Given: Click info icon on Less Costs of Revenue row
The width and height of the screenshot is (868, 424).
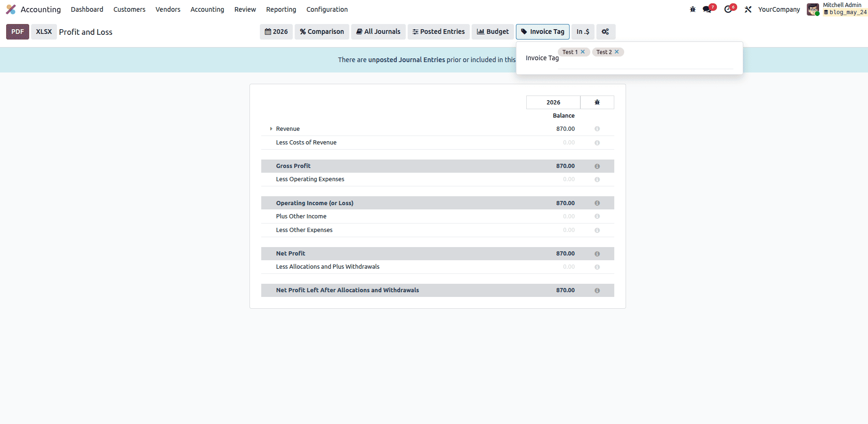Looking at the screenshot, I should [597, 143].
